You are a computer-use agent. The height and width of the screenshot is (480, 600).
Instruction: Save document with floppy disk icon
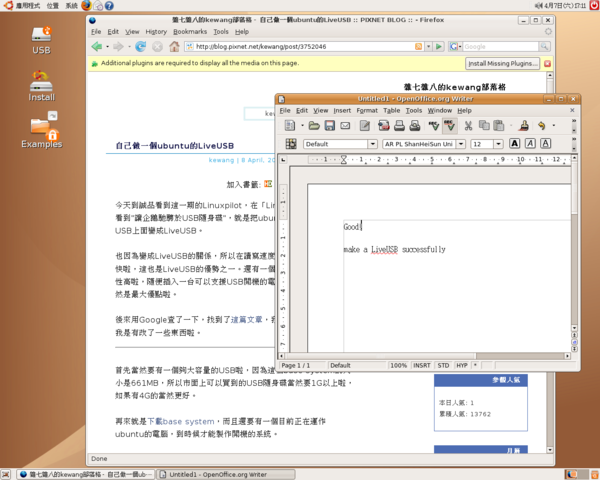tap(329, 126)
